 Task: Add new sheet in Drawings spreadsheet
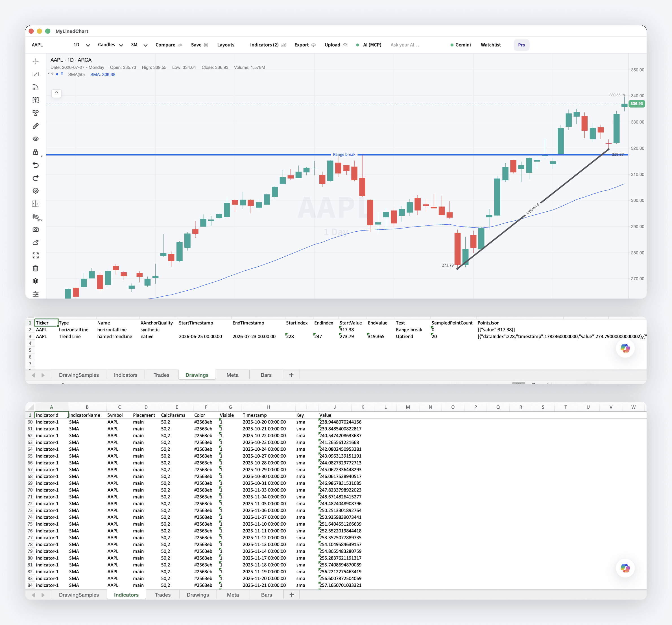(291, 375)
